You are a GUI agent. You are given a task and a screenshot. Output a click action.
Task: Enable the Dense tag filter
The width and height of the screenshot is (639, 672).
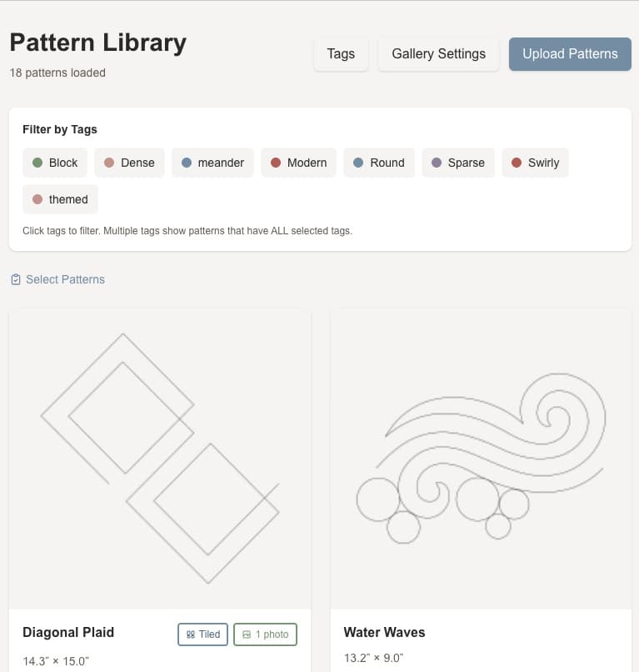tap(129, 163)
